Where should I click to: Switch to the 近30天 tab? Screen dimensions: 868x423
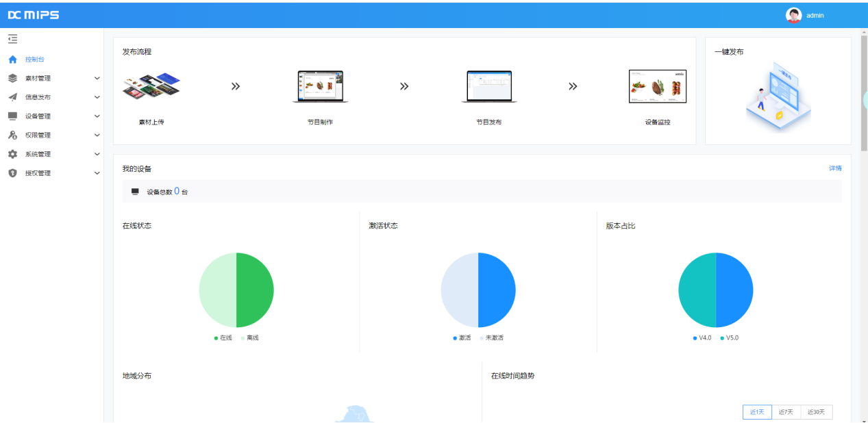click(816, 412)
